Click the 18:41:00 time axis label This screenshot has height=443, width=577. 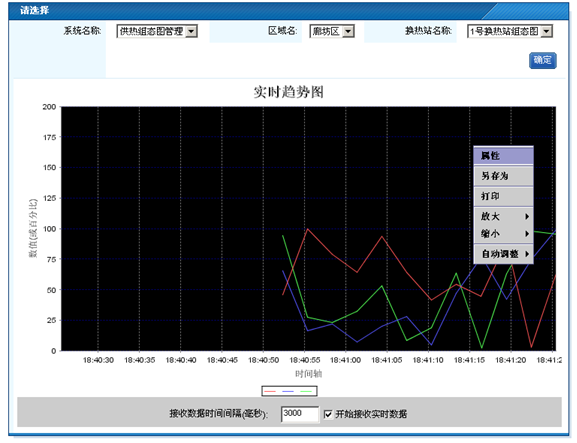click(x=346, y=360)
